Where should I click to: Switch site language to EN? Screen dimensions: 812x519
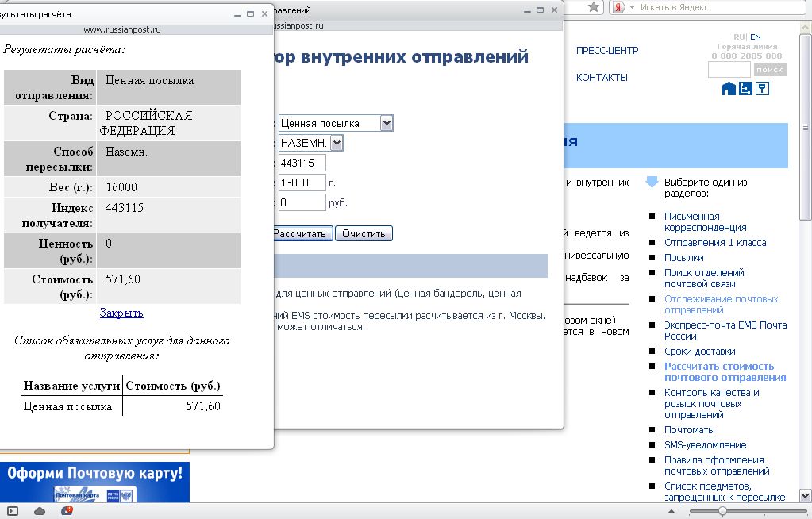pos(756,37)
